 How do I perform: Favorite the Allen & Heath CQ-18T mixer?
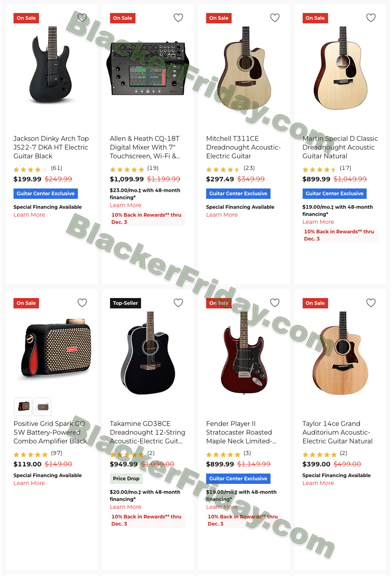[x=178, y=18]
